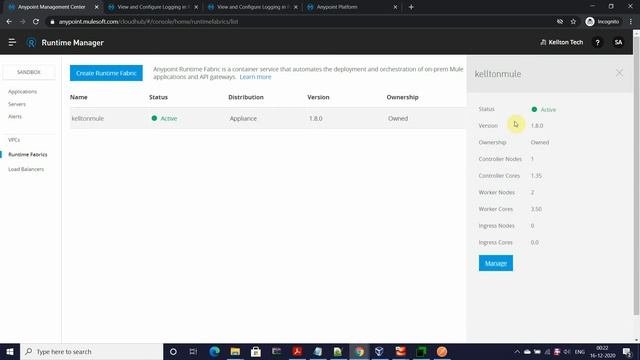Screen dimensions: 640x360
Task: Open the Kellton Tech organization selector
Action: coord(562,42)
